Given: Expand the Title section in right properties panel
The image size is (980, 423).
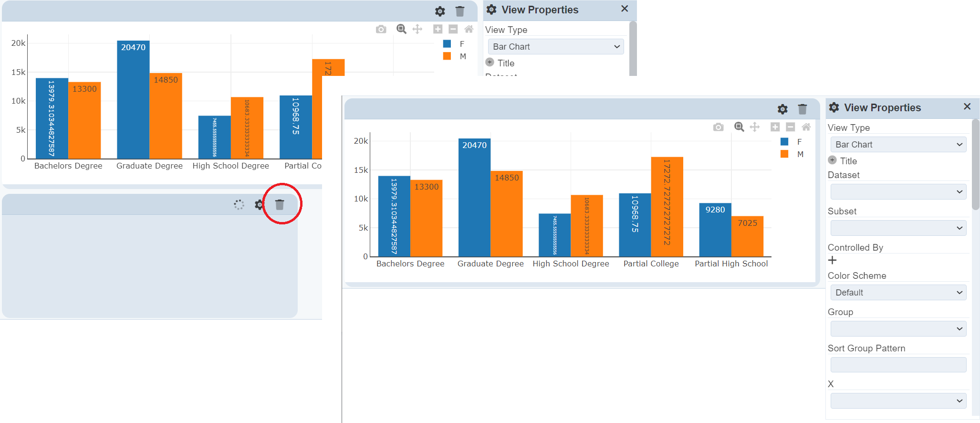Looking at the screenshot, I should click(x=833, y=160).
